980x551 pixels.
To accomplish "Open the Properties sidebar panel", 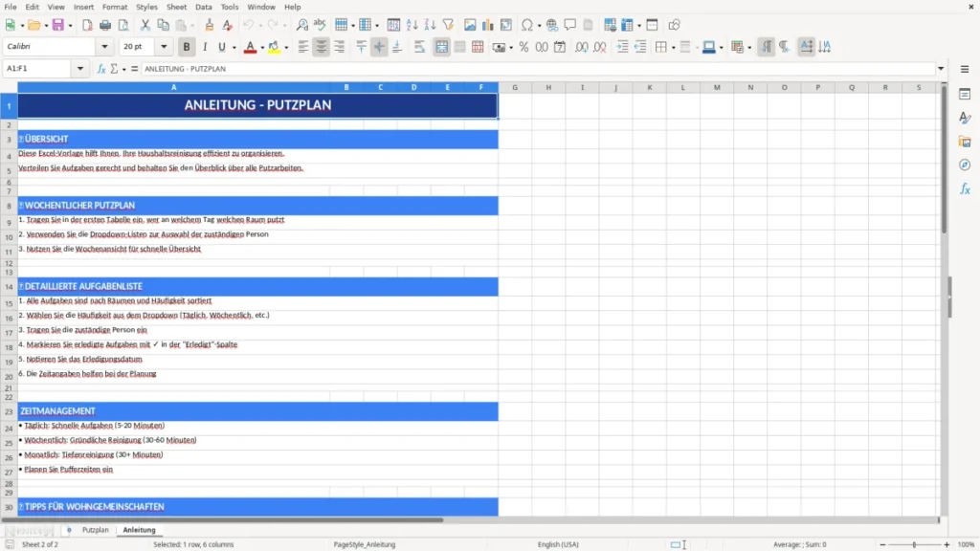I will coord(965,94).
